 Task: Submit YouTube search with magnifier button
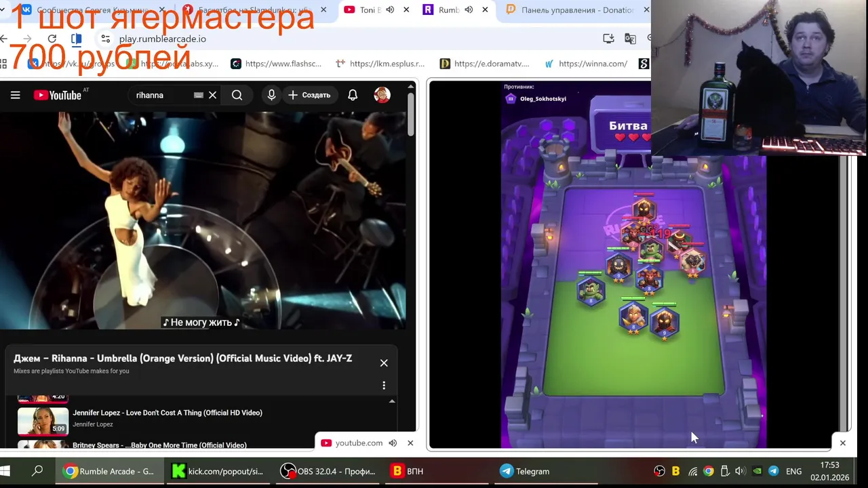click(x=237, y=95)
